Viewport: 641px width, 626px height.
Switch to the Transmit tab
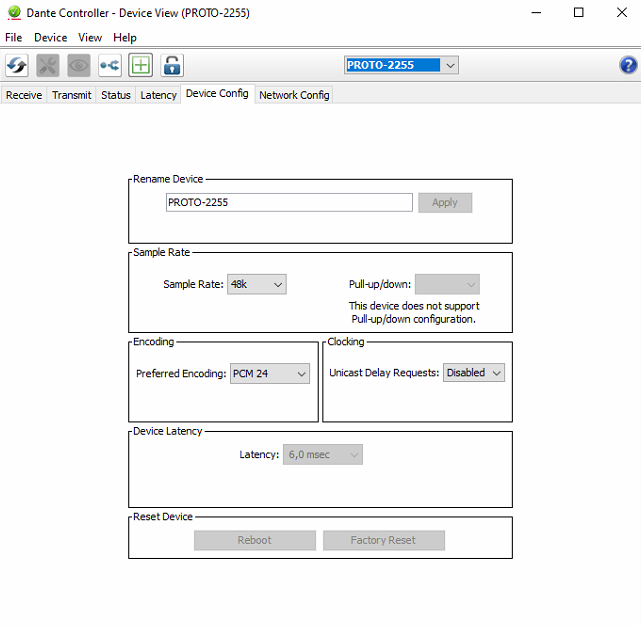point(72,95)
